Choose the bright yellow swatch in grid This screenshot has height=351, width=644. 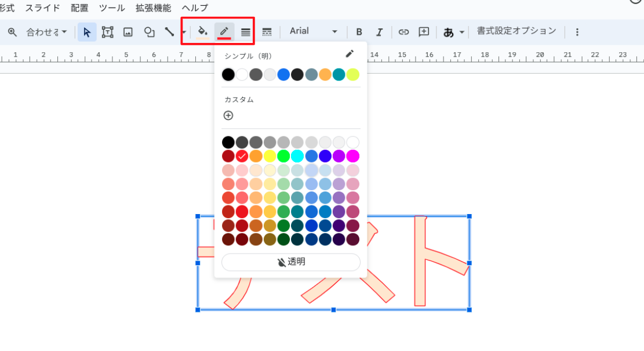coord(270,156)
